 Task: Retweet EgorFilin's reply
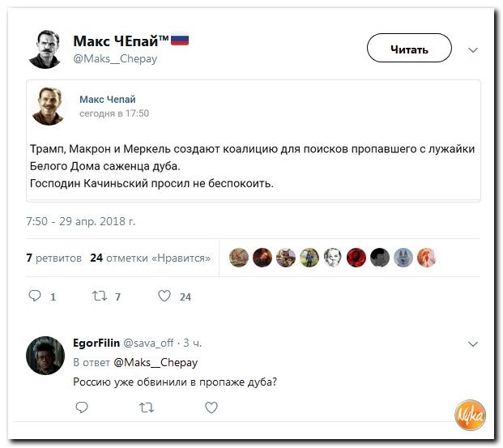coord(147,408)
